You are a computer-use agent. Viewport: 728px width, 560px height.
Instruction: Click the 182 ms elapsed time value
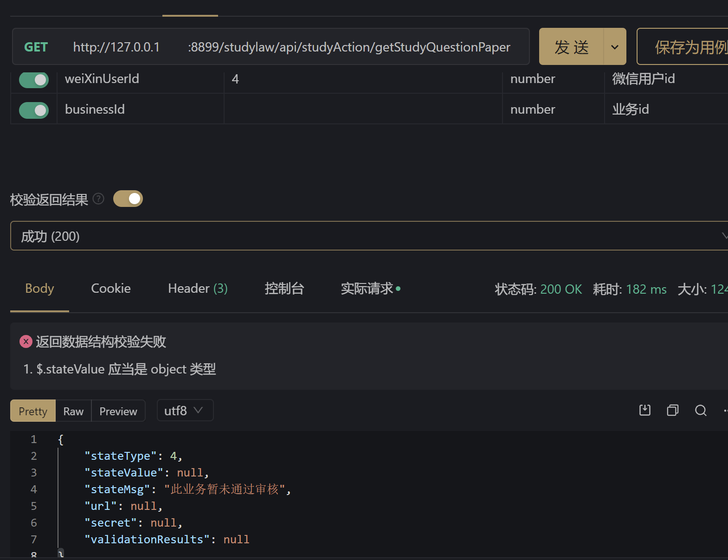tap(646, 290)
